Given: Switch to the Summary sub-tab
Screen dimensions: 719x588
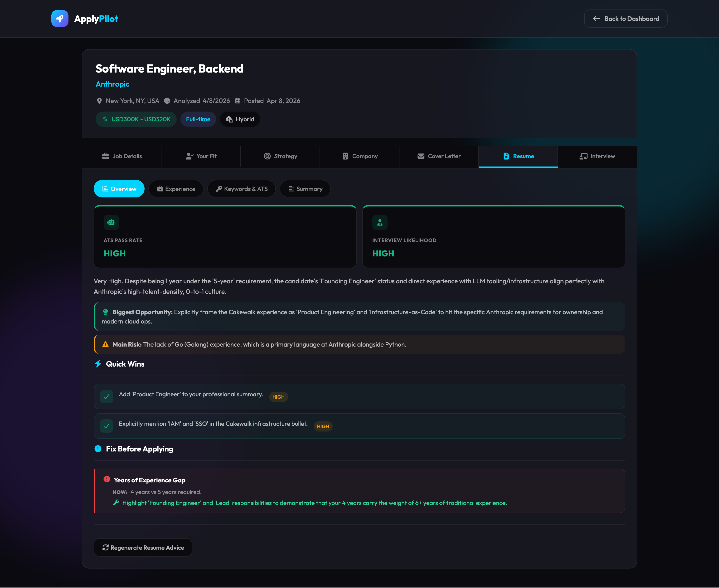Looking at the screenshot, I should 305,189.
